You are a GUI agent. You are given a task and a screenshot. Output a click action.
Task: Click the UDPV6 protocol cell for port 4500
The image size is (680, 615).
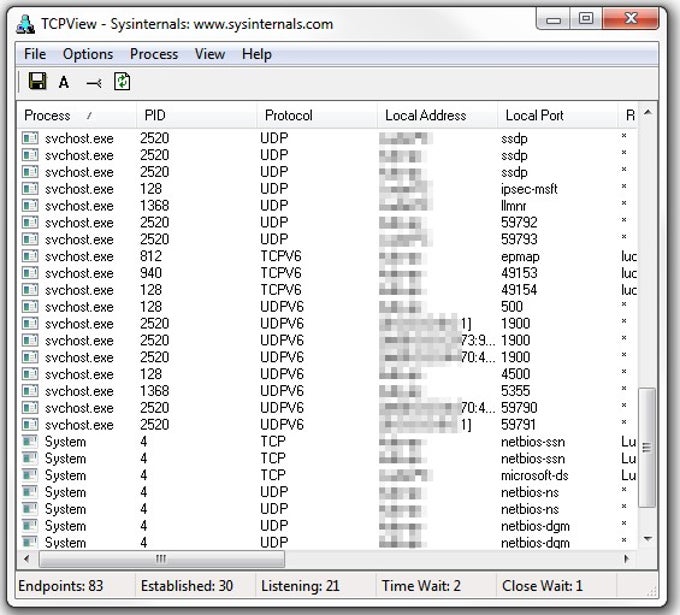coord(282,374)
